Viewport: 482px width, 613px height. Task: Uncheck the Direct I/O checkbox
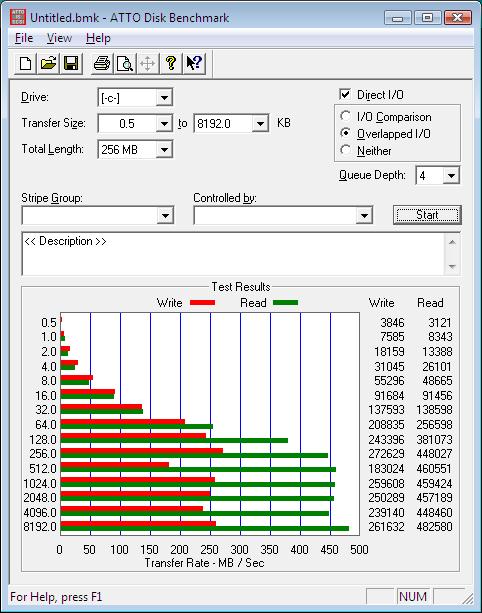click(345, 95)
